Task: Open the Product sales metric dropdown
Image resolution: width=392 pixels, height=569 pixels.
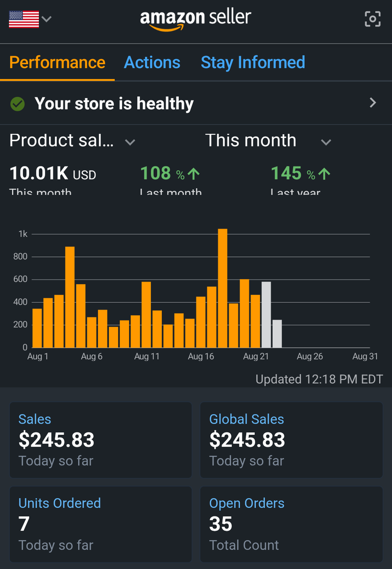Action: point(72,141)
